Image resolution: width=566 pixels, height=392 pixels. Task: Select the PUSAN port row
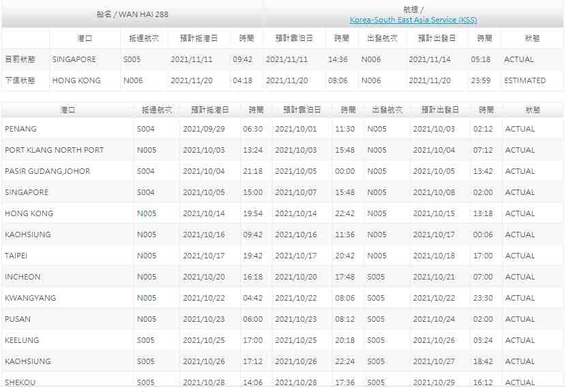pyautogui.click(x=282, y=319)
